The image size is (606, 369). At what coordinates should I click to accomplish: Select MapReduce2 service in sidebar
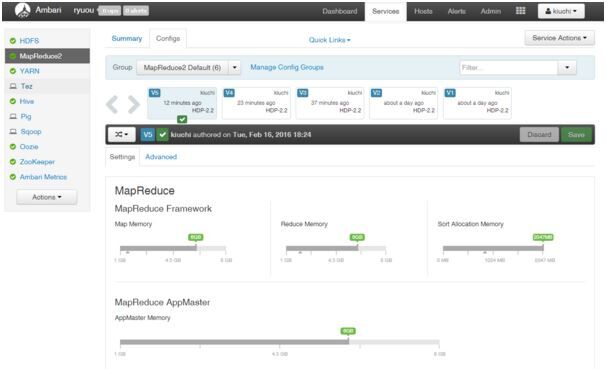[48, 56]
